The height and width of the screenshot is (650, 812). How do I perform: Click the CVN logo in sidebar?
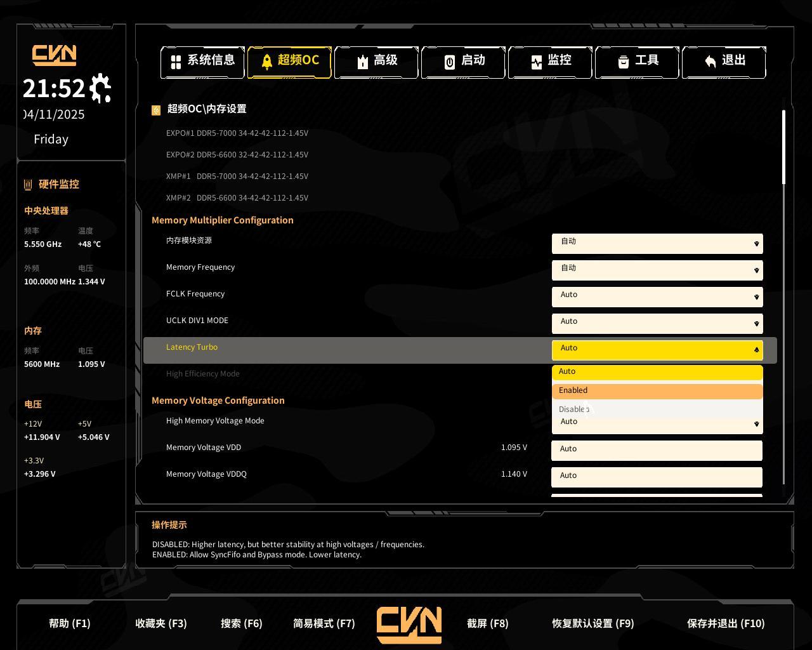(x=55, y=55)
